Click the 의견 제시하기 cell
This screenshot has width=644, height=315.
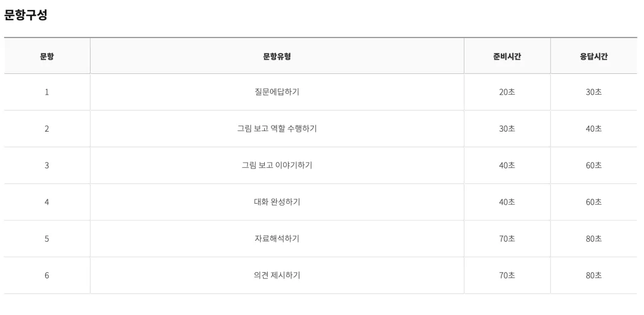(277, 275)
